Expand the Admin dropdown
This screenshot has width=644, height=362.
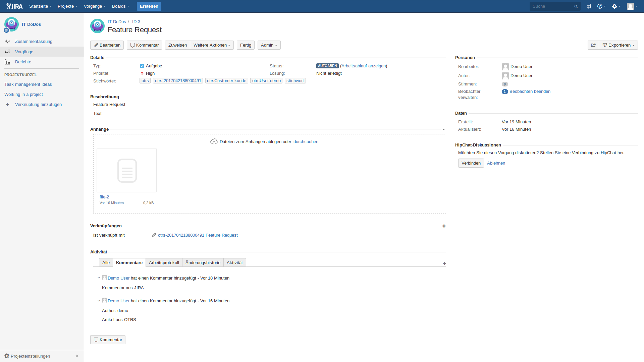pos(269,45)
